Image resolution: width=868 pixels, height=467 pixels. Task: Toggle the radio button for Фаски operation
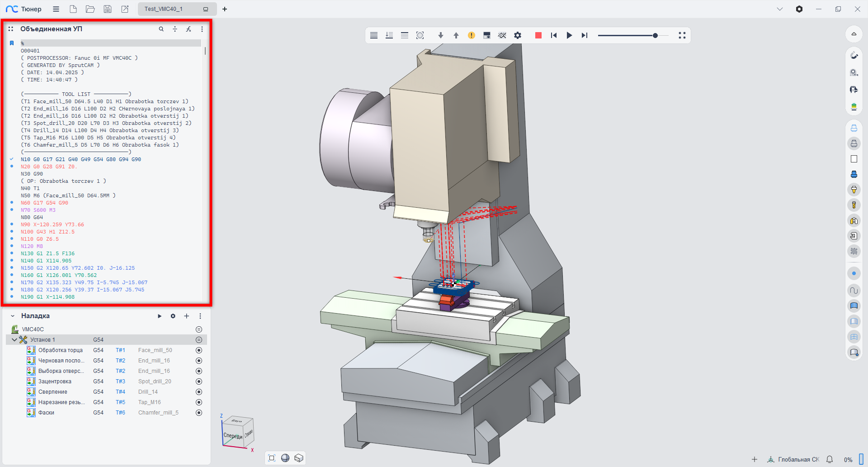pyautogui.click(x=199, y=413)
